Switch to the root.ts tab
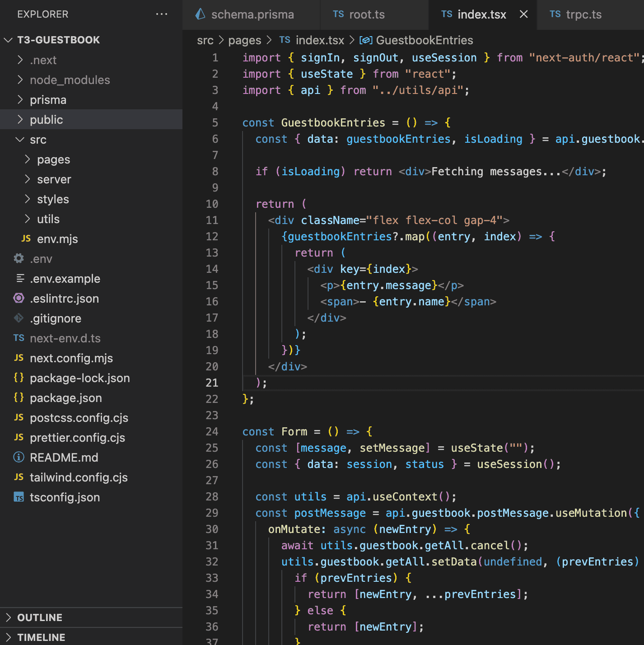Viewport: 644px width, 645px height. [367, 14]
